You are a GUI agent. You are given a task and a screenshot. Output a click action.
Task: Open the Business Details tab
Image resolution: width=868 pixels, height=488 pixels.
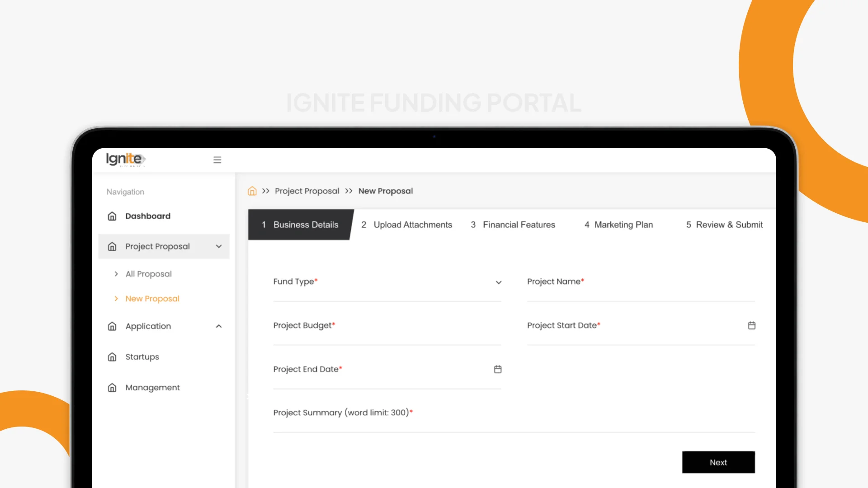click(x=301, y=225)
